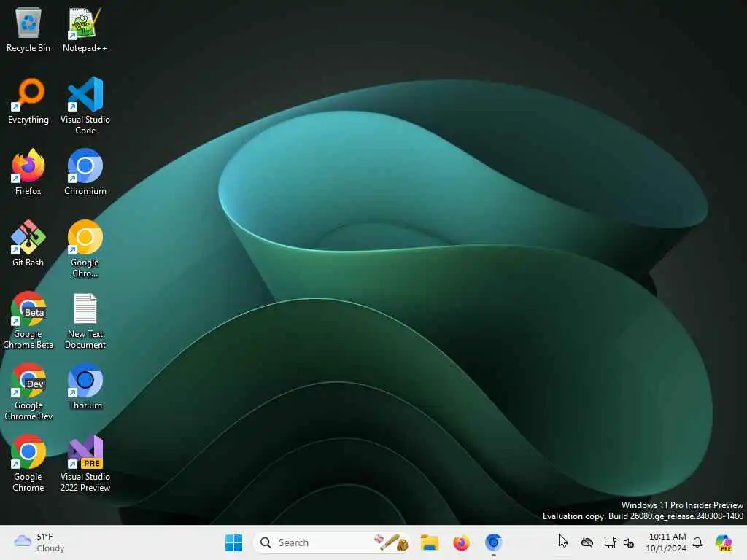Open the notifications bell icon
The image size is (747, 560).
click(697, 542)
